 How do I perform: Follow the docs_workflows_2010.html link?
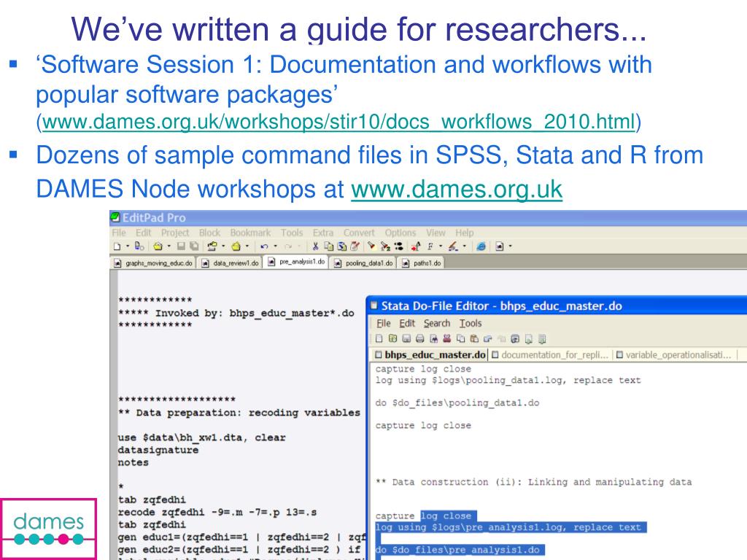pos(338,122)
